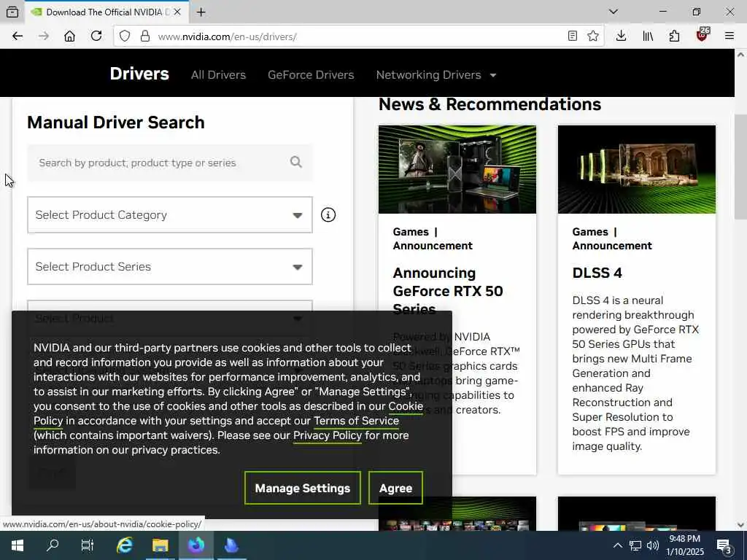The height and width of the screenshot is (560, 747).
Task: Agree to the cookie notice
Action: tap(395, 488)
